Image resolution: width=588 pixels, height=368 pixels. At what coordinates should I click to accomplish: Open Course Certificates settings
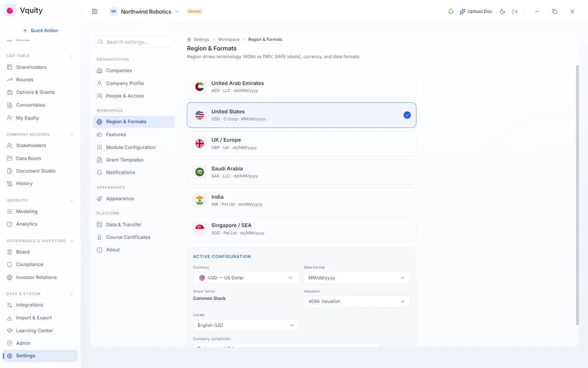coord(134,237)
